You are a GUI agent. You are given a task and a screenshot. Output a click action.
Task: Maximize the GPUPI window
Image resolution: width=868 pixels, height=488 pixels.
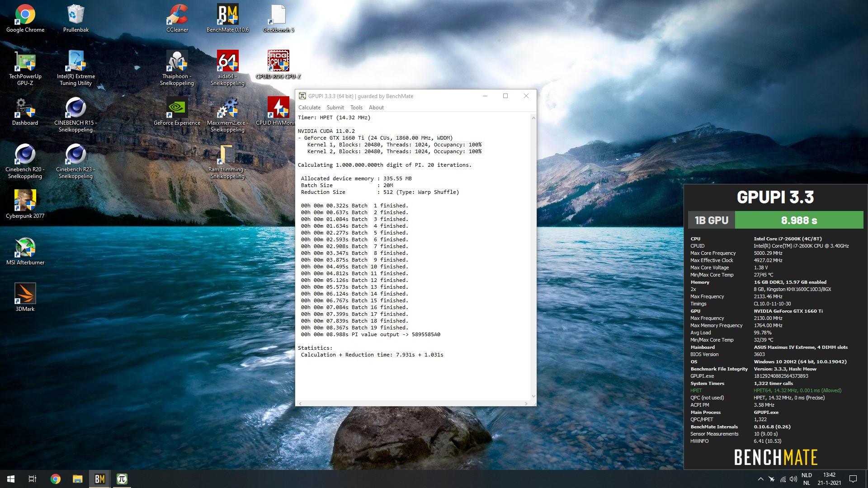pos(505,96)
